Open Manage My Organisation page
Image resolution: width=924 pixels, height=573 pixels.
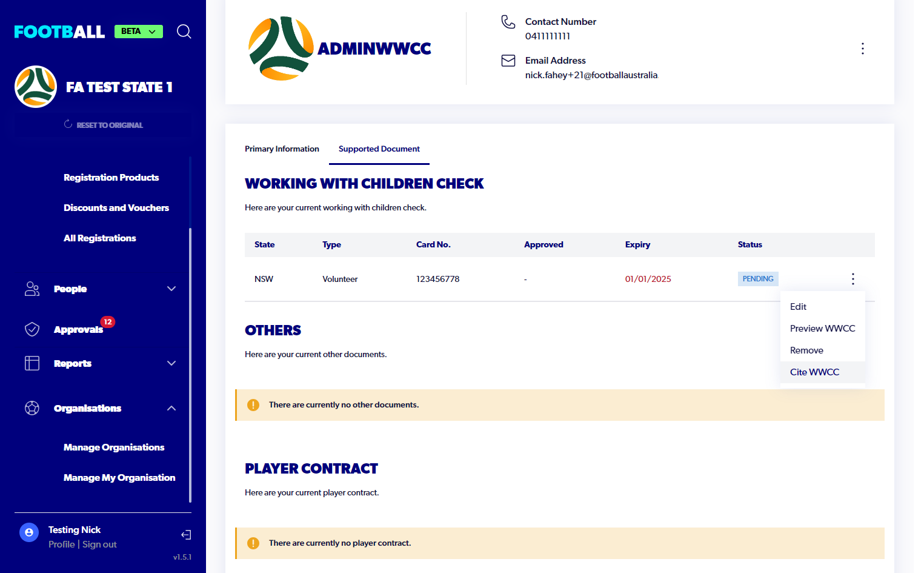(x=119, y=478)
